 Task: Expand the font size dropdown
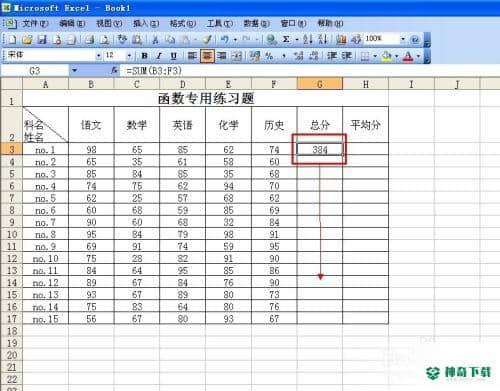[129, 56]
